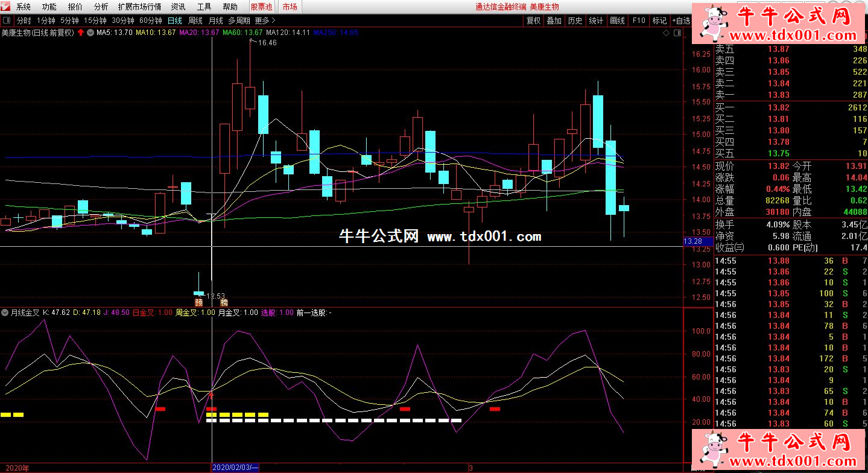Click the 标记 toolbar button
This screenshot has width=868, height=473.
click(x=659, y=21)
